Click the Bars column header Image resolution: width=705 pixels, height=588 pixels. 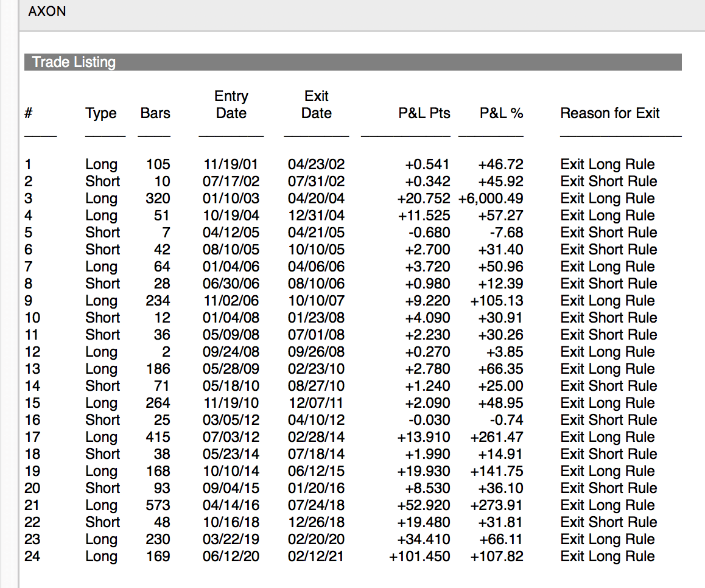click(155, 113)
